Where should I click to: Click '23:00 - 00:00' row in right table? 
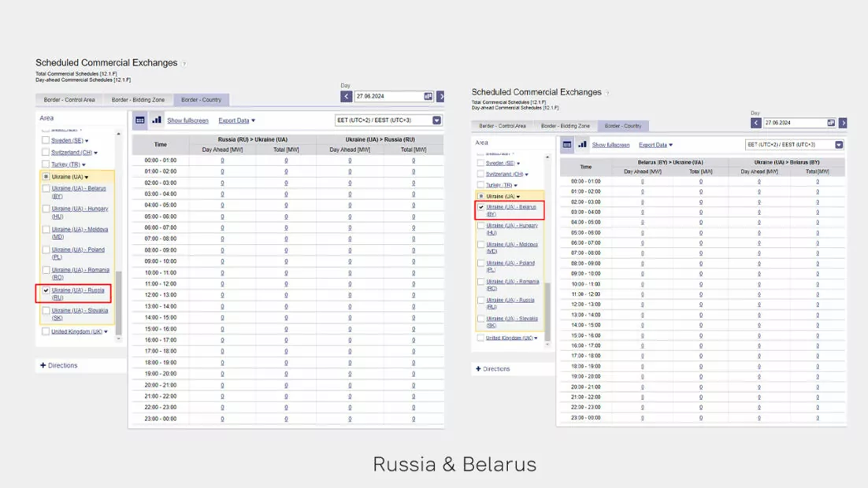[703, 418]
